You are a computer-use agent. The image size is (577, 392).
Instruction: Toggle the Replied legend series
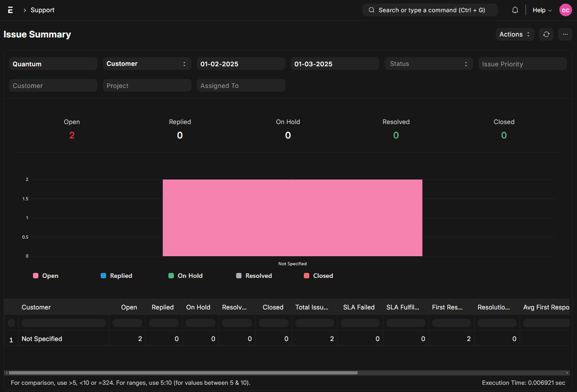tap(116, 276)
